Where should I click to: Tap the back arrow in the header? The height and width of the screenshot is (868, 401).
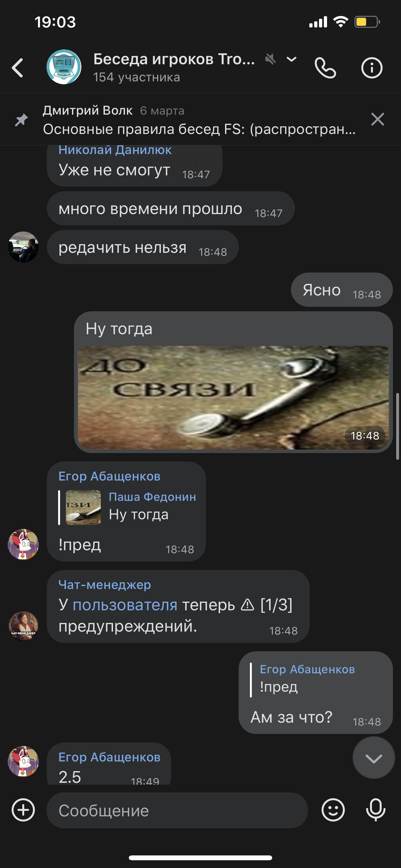click(17, 68)
